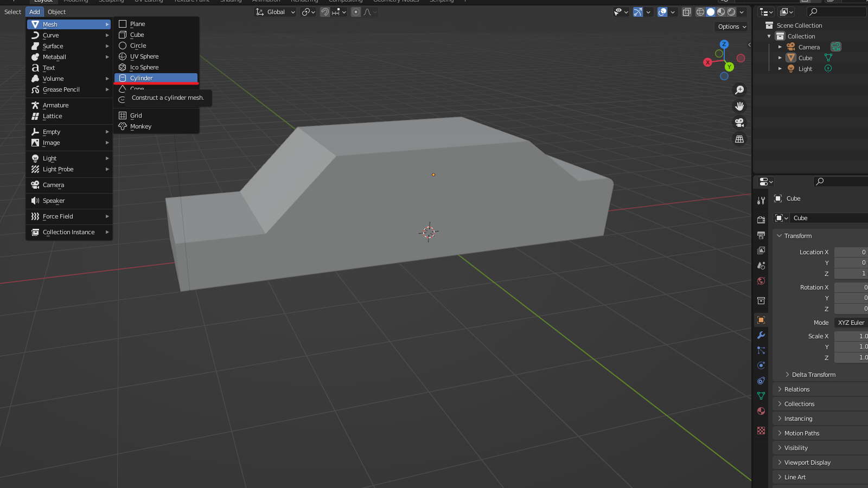
Task: Click the outliner search field
Action: (837, 12)
